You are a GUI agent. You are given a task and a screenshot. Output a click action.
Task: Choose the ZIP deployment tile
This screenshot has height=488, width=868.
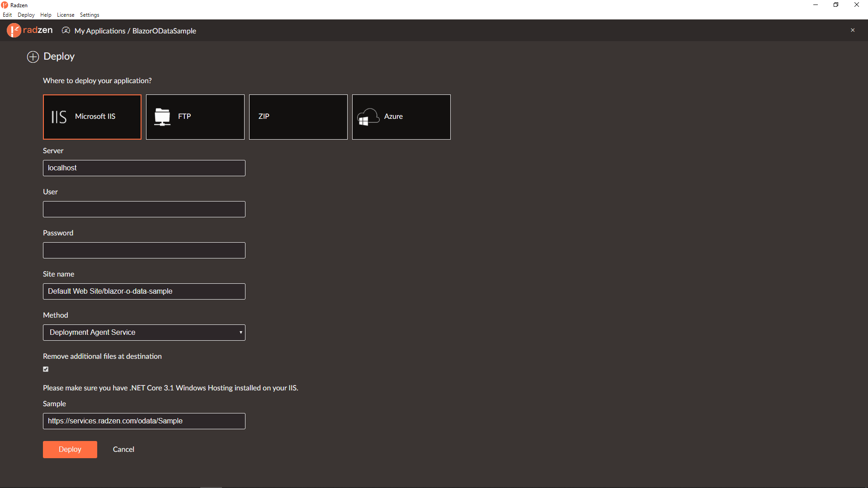click(298, 117)
